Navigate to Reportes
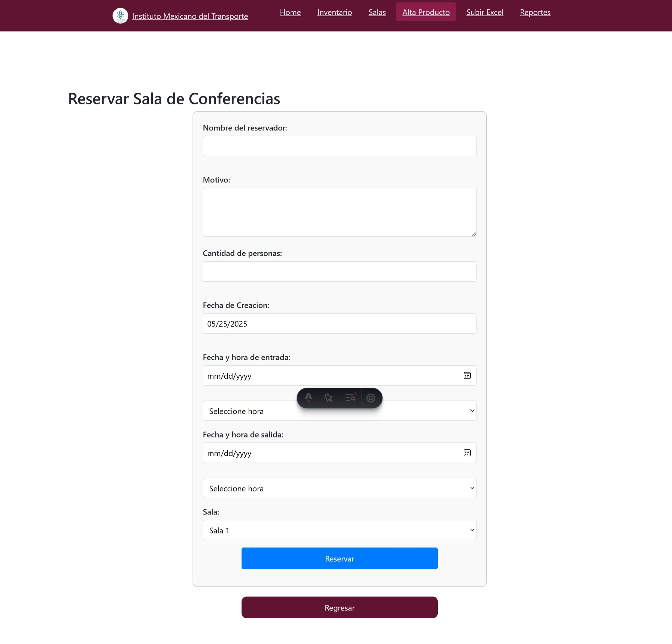This screenshot has width=672, height=644. click(x=535, y=12)
